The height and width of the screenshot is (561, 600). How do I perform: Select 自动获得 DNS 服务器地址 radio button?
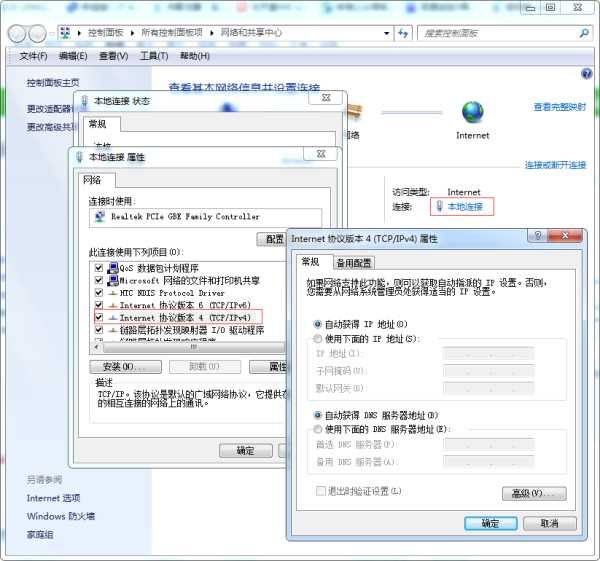click(x=317, y=415)
